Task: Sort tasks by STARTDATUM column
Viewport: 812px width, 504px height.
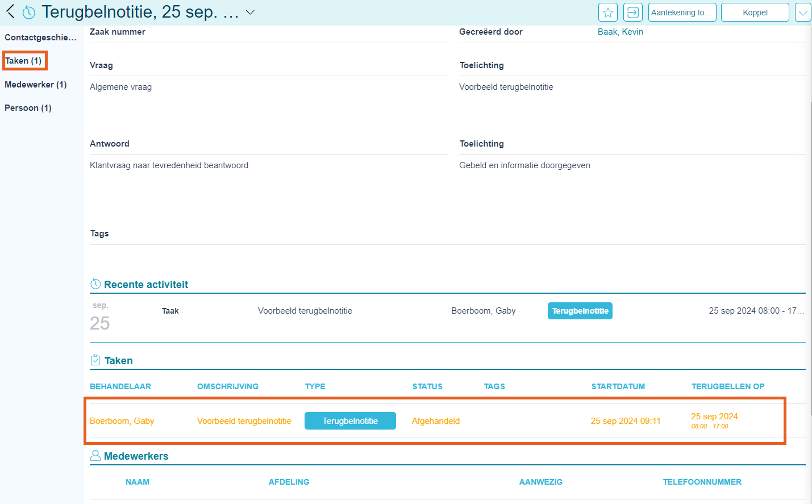Action: (x=618, y=386)
